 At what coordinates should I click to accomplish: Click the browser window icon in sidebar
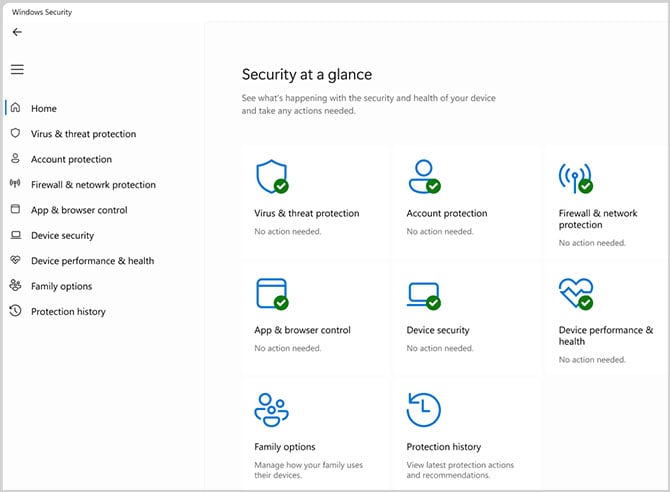(x=15, y=209)
